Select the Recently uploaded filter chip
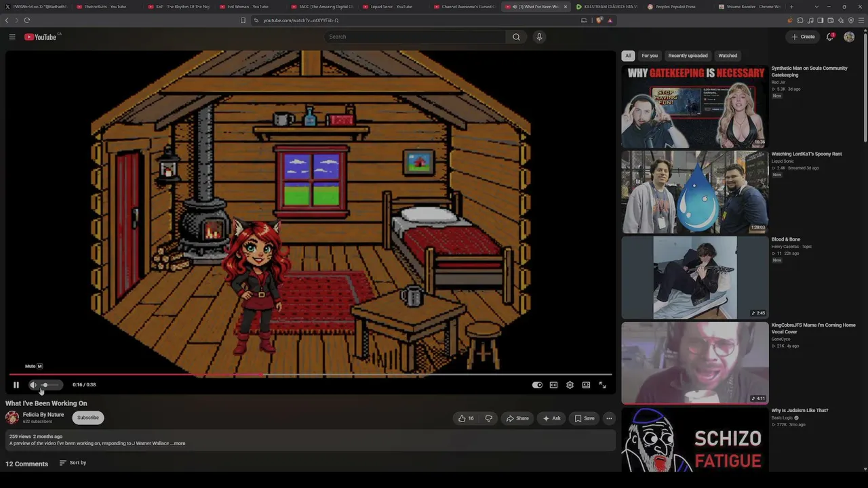868x488 pixels. (688, 56)
